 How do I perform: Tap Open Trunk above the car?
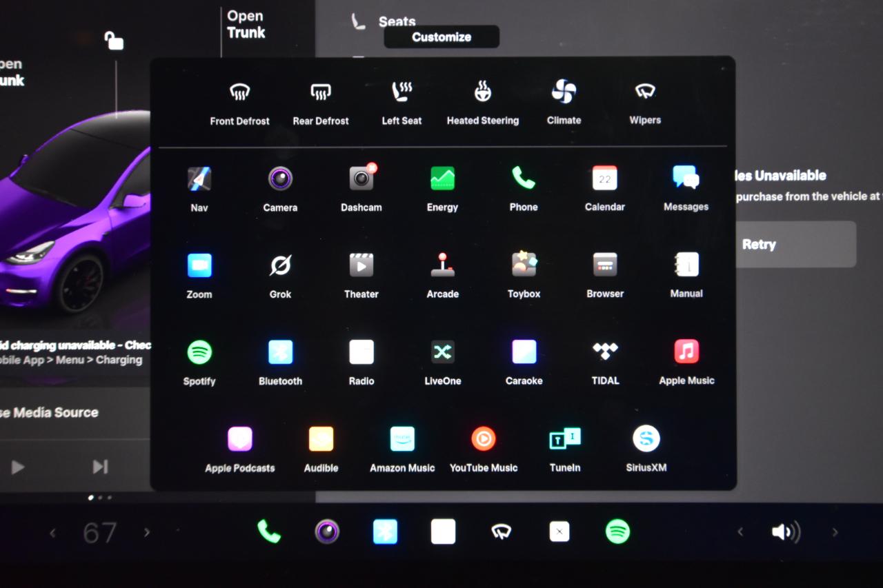click(x=246, y=24)
